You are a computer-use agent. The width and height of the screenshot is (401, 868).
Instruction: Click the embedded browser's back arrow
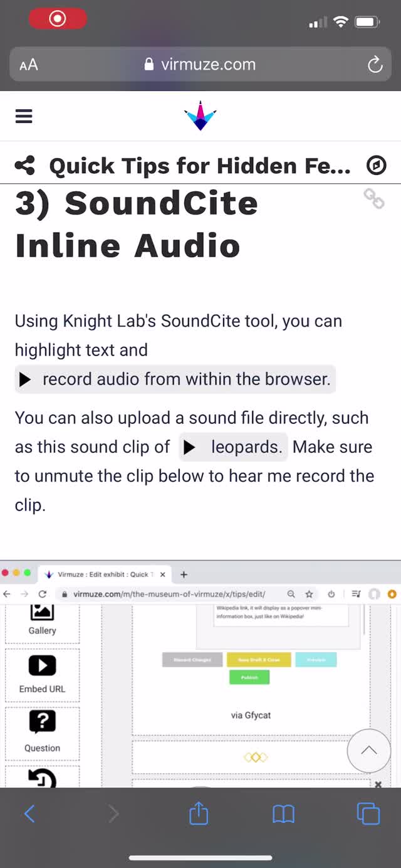(6, 594)
